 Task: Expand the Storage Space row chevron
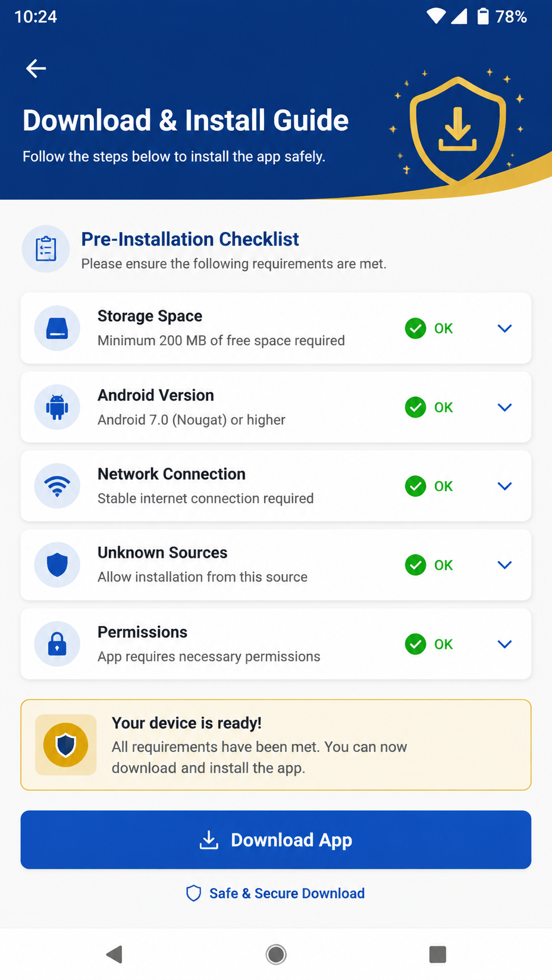[504, 328]
